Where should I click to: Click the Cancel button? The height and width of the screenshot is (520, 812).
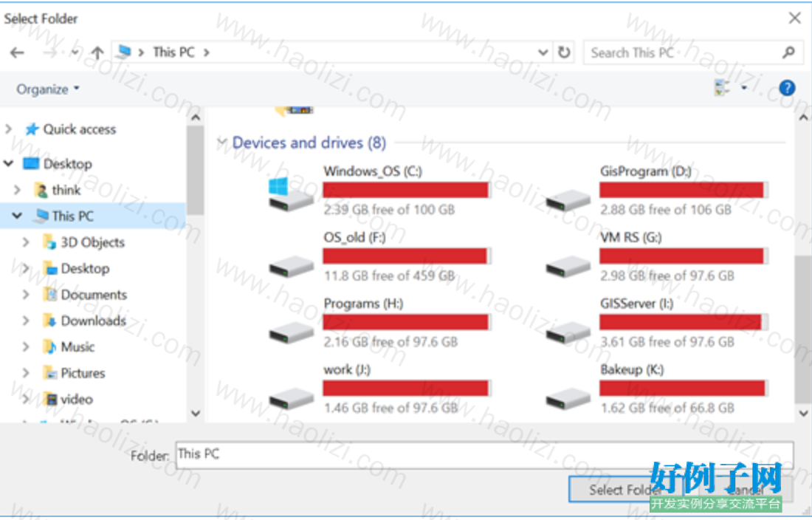pos(746,490)
